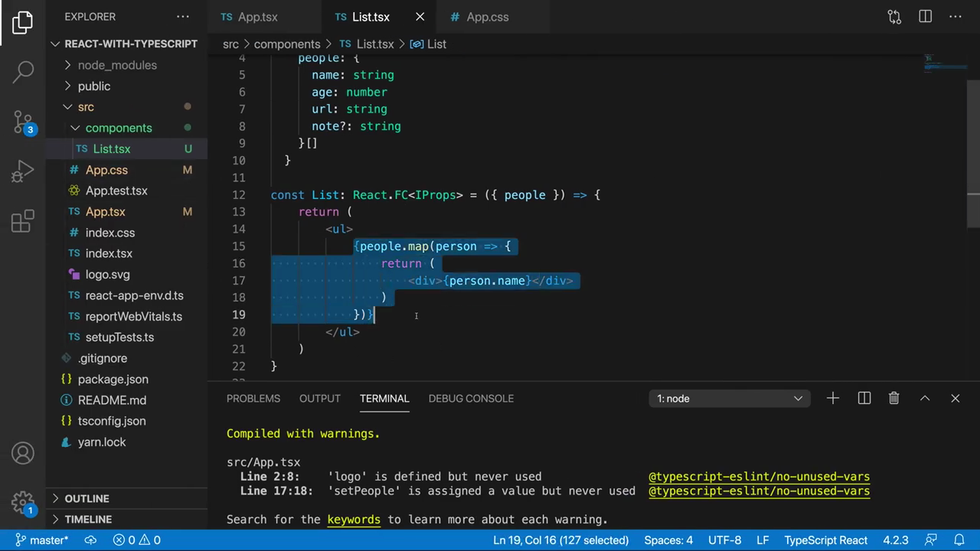Click the editor minimap overview
Viewport: 980px width, 551px height.
click(945, 64)
